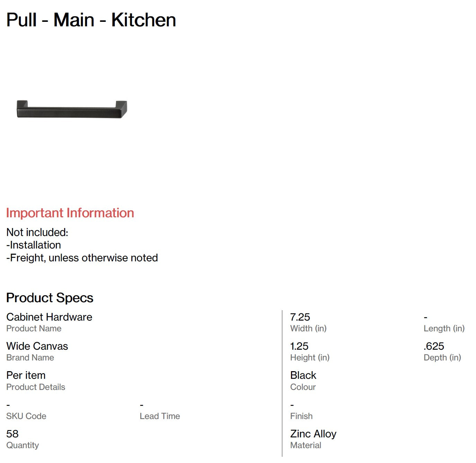This screenshot has width=476, height=463.
Task: Click the black cabinet pull product image
Action: [x=72, y=109]
